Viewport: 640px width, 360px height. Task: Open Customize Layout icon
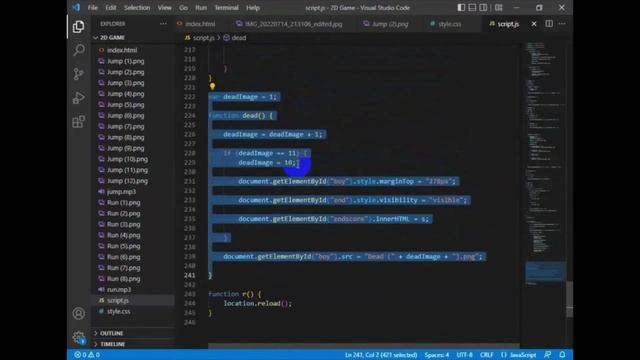coord(499,7)
